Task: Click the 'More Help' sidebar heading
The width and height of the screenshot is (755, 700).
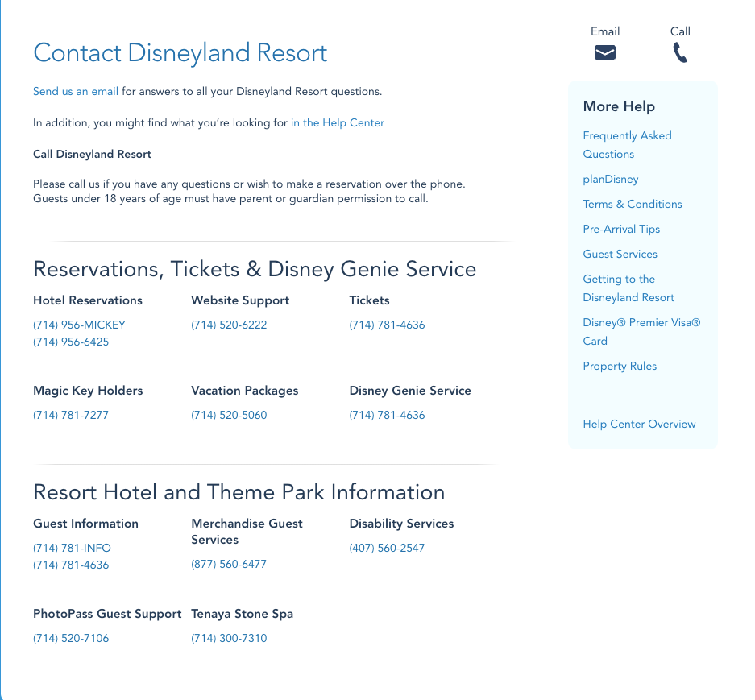Action: coord(619,106)
